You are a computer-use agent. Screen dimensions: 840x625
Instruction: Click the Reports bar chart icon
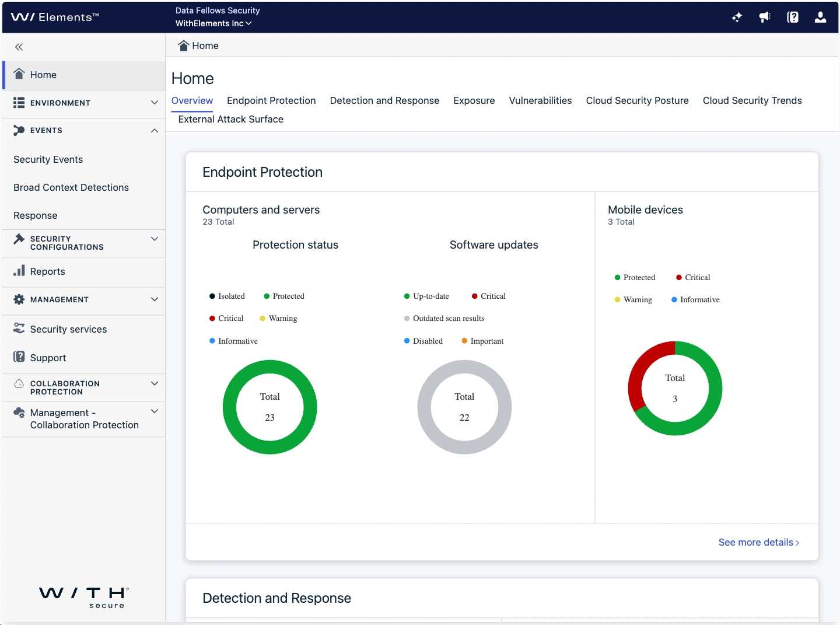19,271
